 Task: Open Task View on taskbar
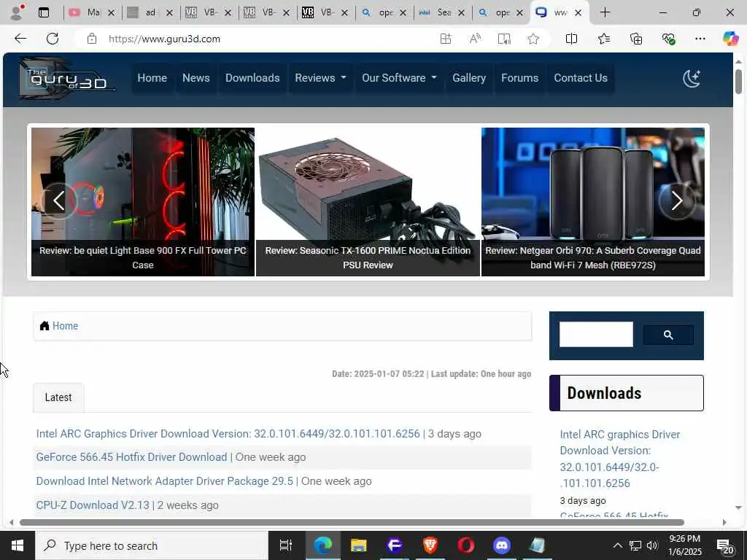(x=285, y=545)
